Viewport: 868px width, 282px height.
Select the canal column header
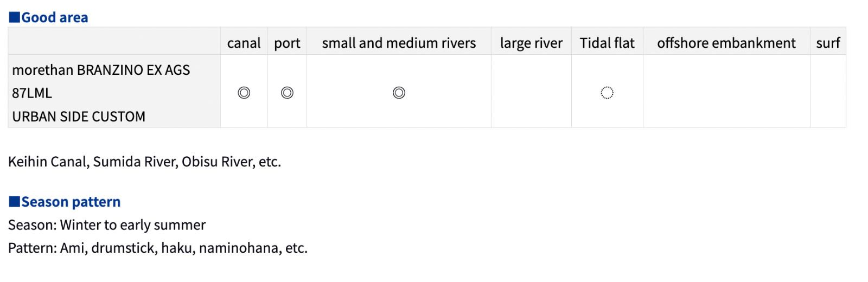pos(244,43)
